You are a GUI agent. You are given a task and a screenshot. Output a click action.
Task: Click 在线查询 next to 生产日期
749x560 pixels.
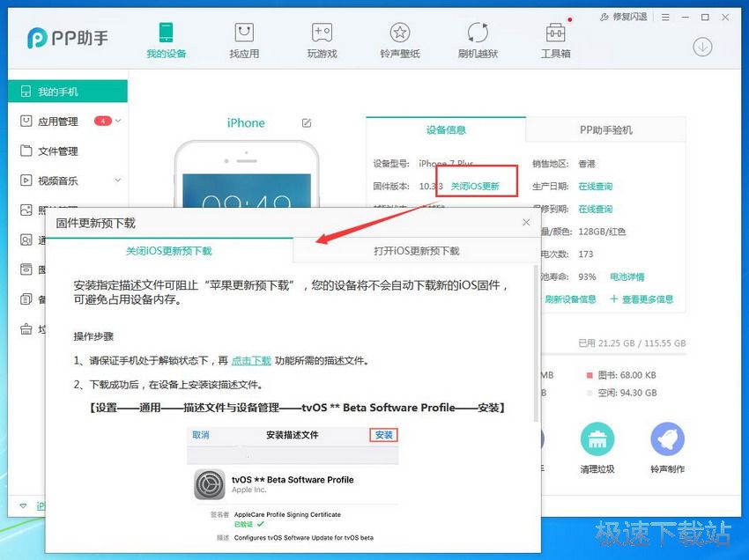click(x=595, y=186)
